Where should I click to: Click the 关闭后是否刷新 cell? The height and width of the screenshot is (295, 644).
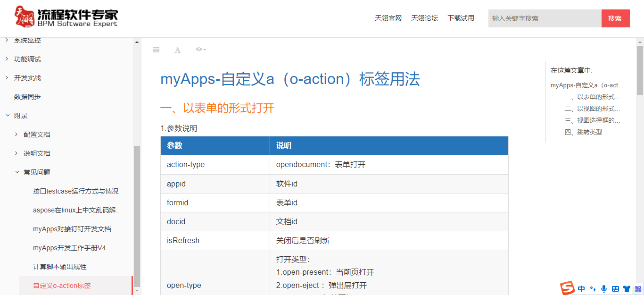(389, 240)
